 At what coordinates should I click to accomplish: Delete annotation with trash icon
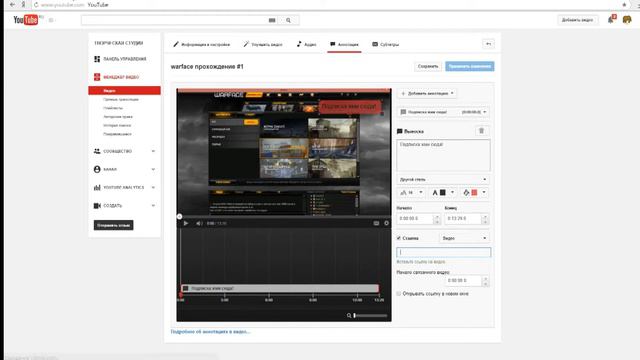click(481, 131)
